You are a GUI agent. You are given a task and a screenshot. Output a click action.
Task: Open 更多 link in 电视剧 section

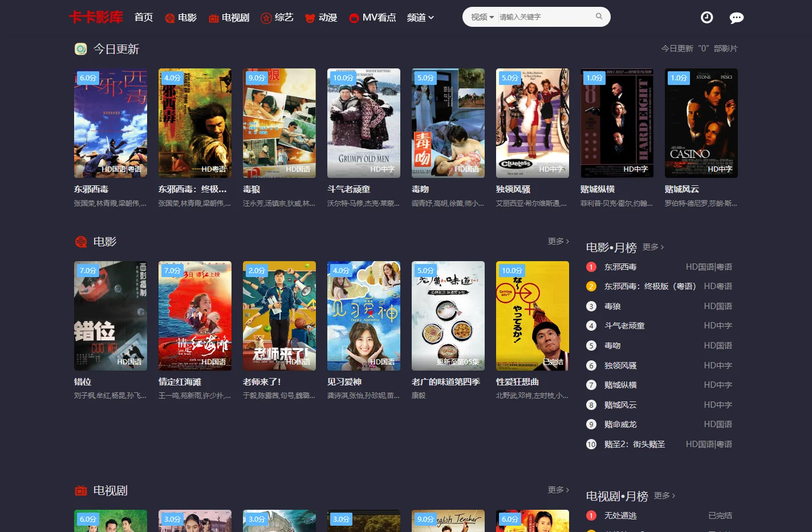(x=558, y=490)
